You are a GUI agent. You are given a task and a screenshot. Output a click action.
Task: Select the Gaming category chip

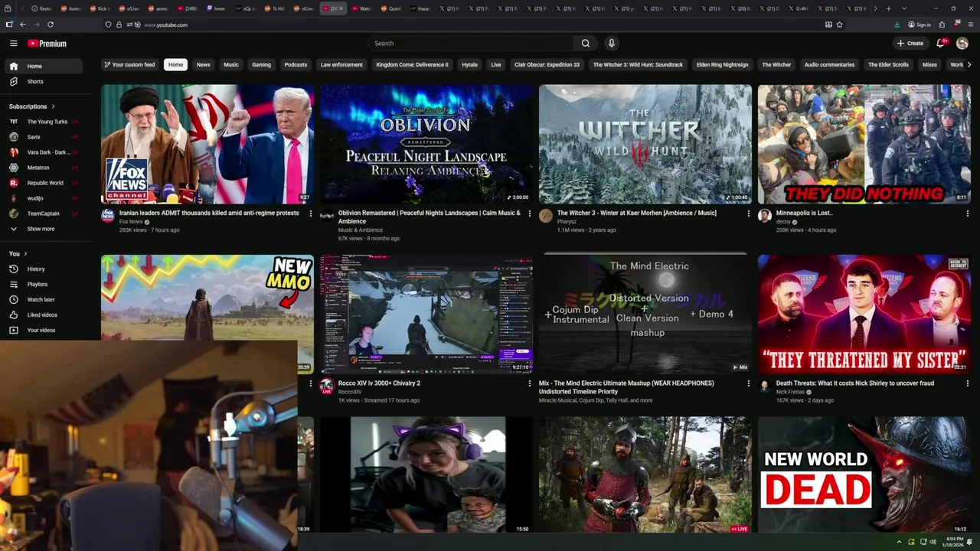[262, 65]
